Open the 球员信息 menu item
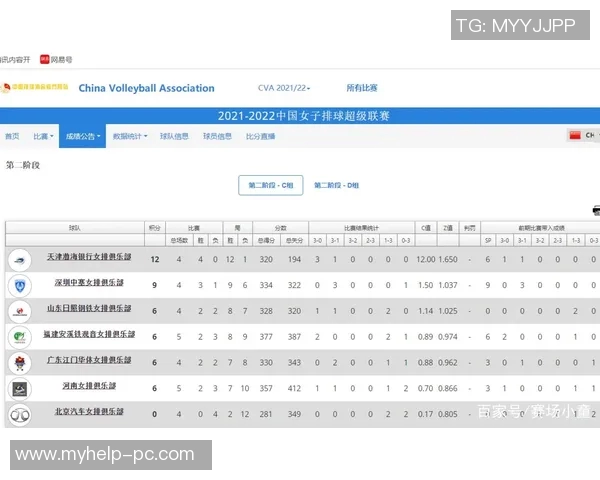Image resolution: width=600 pixels, height=480 pixels. coord(217,136)
